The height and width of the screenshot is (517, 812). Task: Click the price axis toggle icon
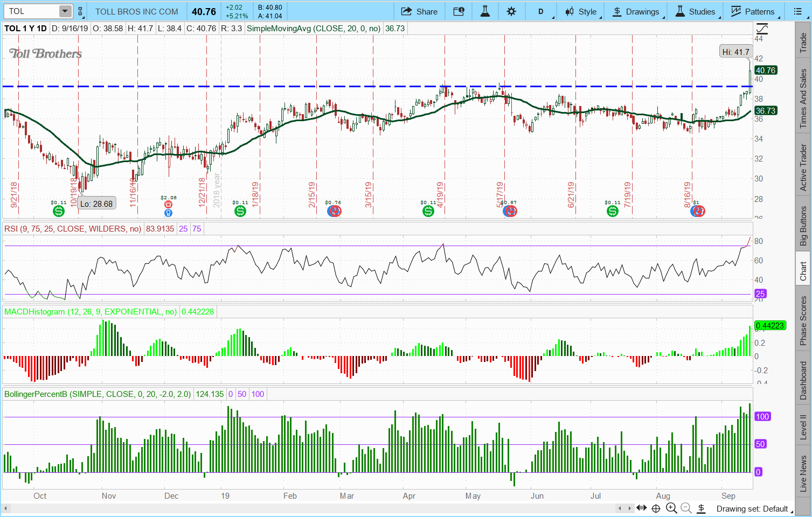(762, 29)
